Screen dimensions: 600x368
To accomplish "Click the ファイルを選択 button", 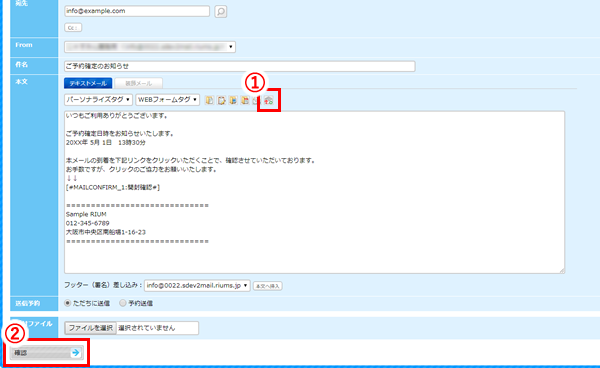I will pyautogui.click(x=90, y=328).
